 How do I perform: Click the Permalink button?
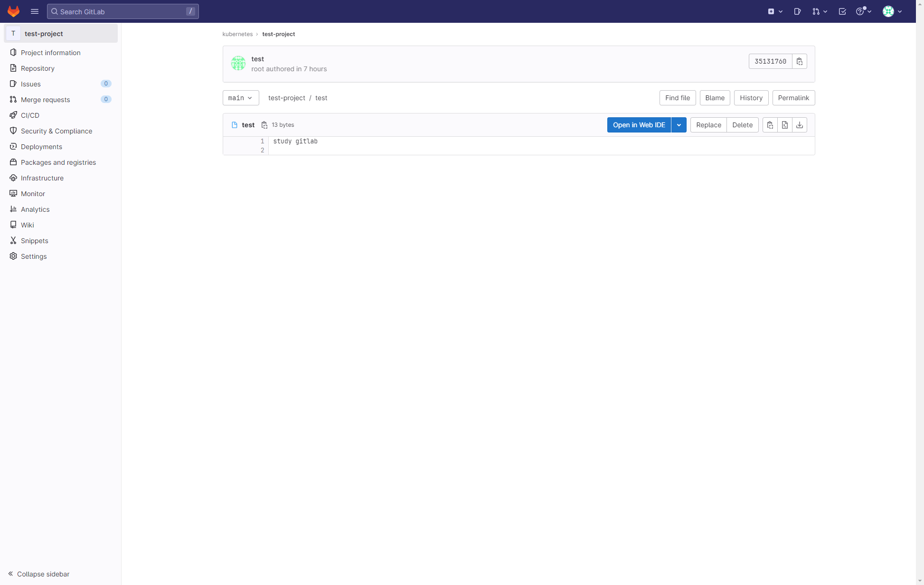[794, 98]
